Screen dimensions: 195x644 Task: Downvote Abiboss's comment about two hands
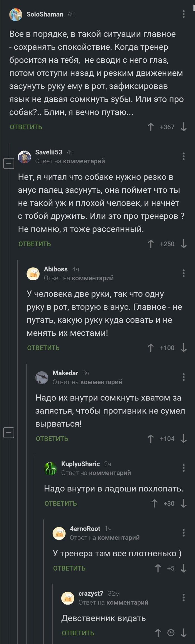[x=183, y=348]
